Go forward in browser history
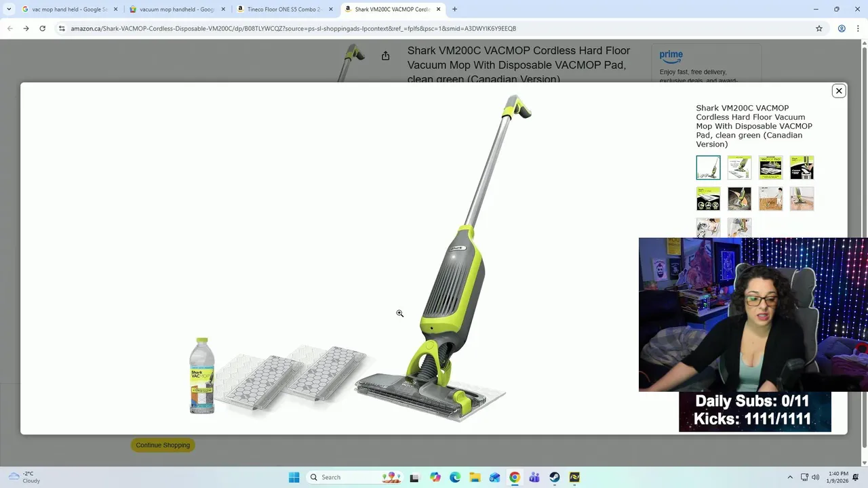This screenshot has width=868, height=488. click(26, 28)
